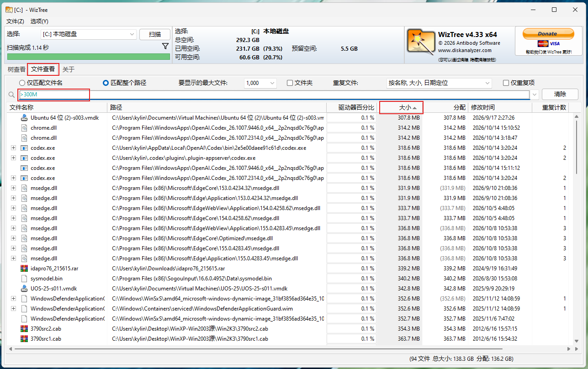Viewport: 588px width, 369px height.
Task: Click file icon of the 352.7 MB WindowsDefenderApplication row
Action: pos(24,318)
